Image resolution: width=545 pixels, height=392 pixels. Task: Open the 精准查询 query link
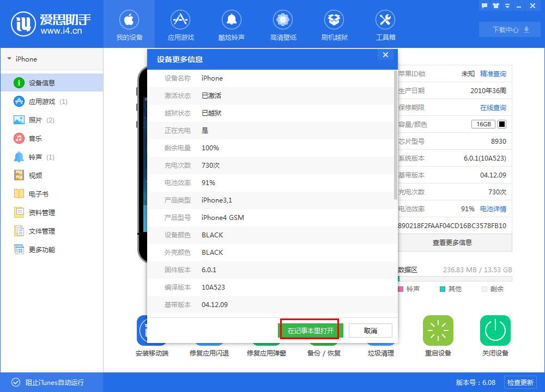[493, 74]
